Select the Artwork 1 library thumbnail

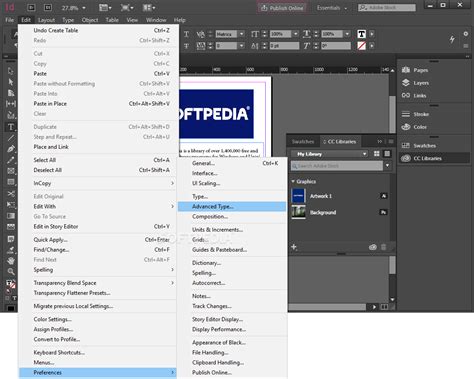tap(298, 196)
